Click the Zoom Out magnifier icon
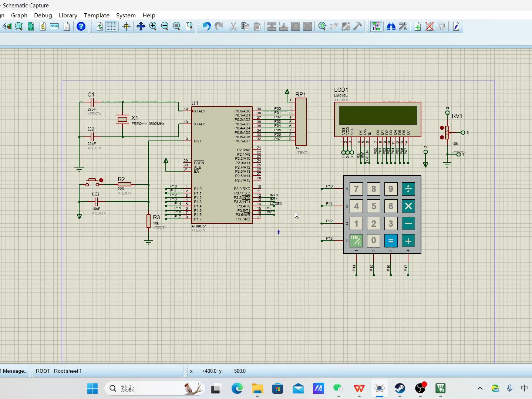This screenshot has width=532, height=399. [x=165, y=26]
